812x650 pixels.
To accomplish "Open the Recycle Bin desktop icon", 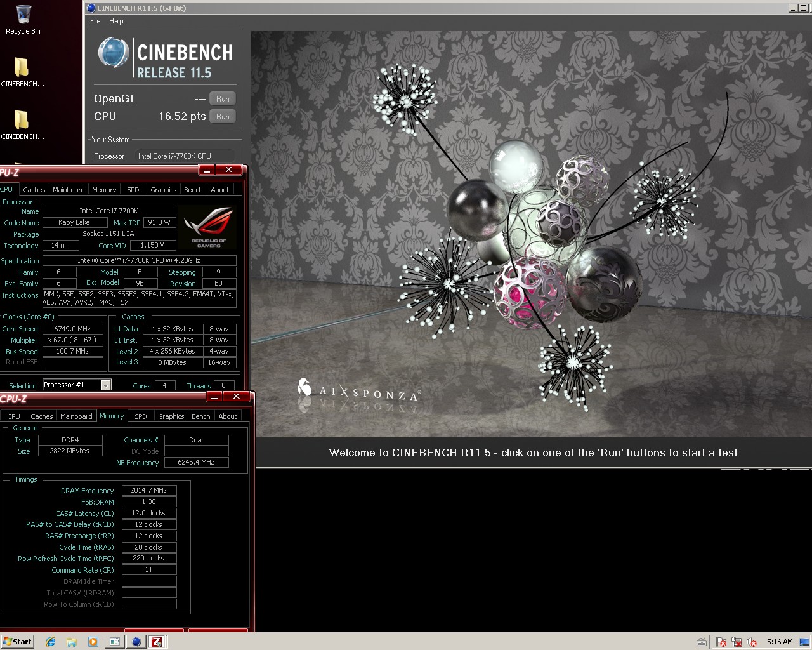I will tap(23, 19).
